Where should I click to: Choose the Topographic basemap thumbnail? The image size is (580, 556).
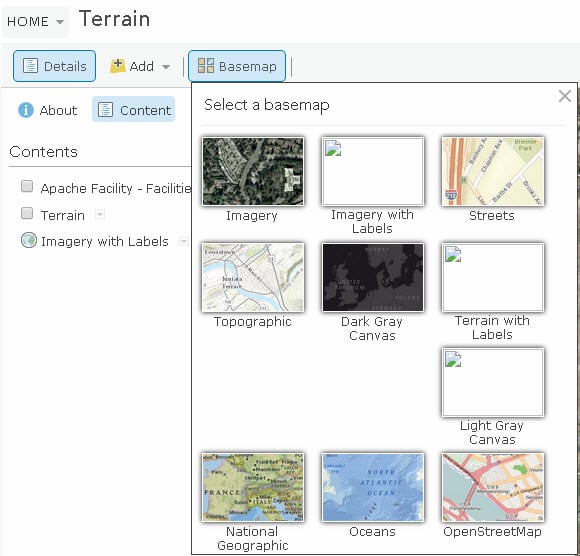tap(253, 277)
